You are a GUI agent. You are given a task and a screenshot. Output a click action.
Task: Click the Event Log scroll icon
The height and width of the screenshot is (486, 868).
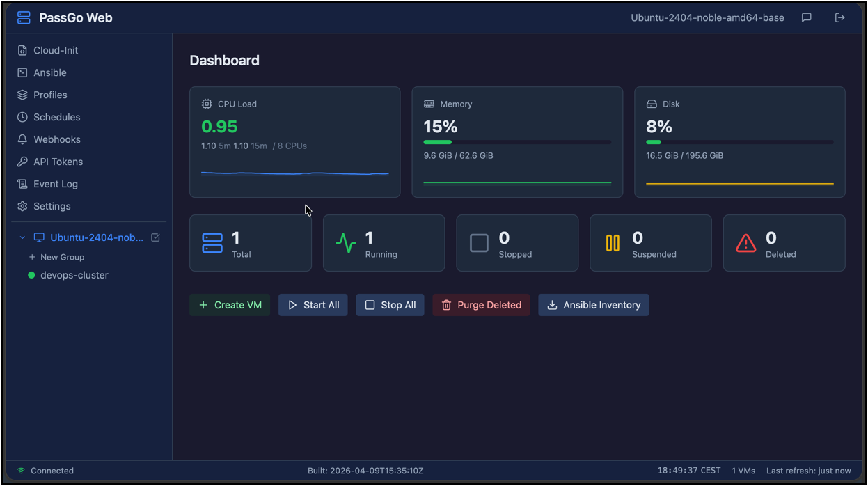coord(22,184)
